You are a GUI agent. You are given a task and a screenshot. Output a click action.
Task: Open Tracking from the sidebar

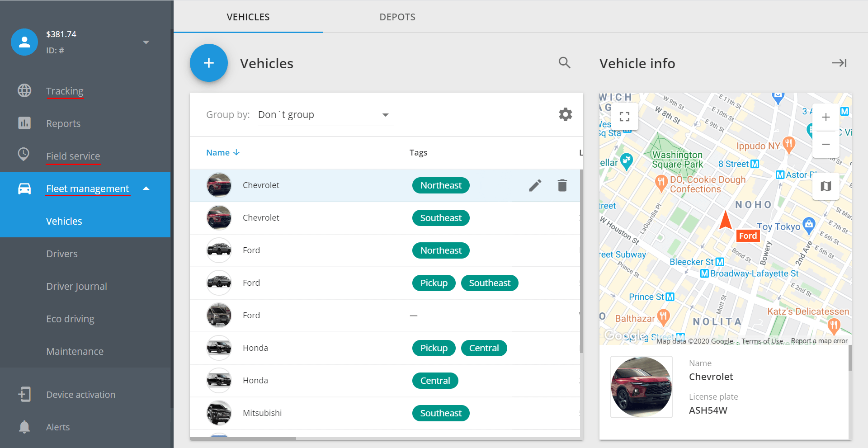point(65,91)
